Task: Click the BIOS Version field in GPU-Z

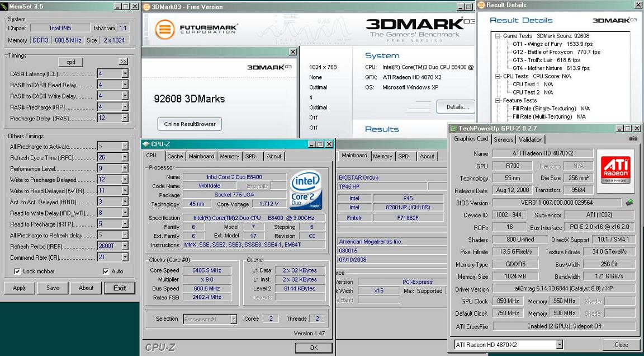Action: pos(557,203)
